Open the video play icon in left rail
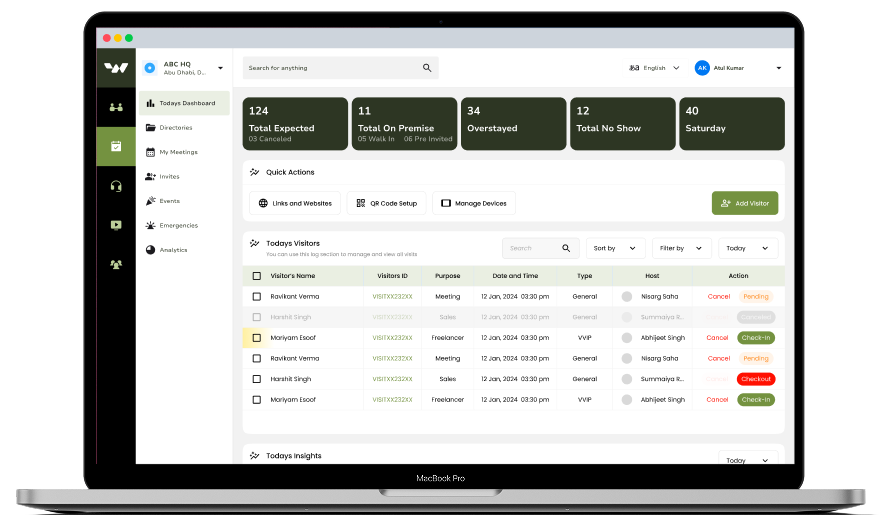The height and width of the screenshot is (520, 887). click(x=116, y=225)
